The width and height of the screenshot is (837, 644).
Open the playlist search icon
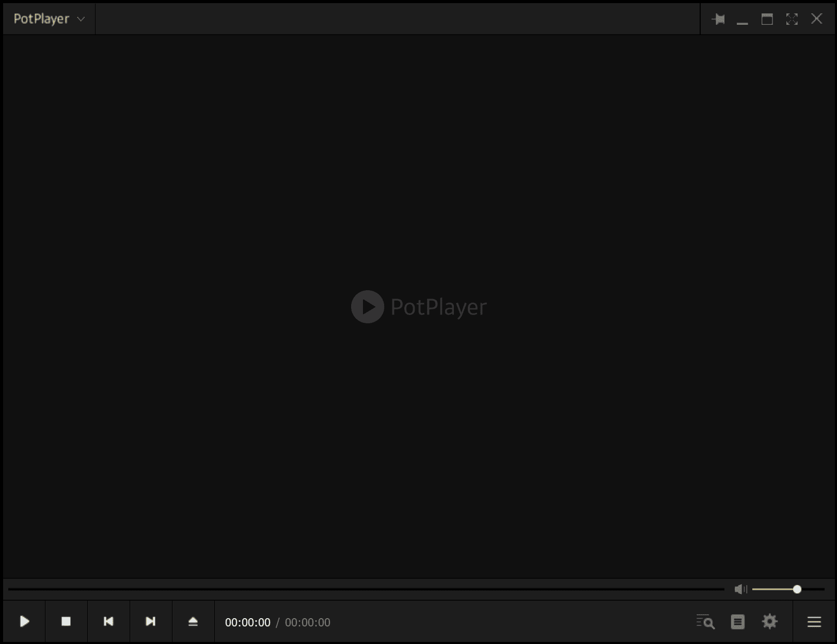(x=705, y=622)
